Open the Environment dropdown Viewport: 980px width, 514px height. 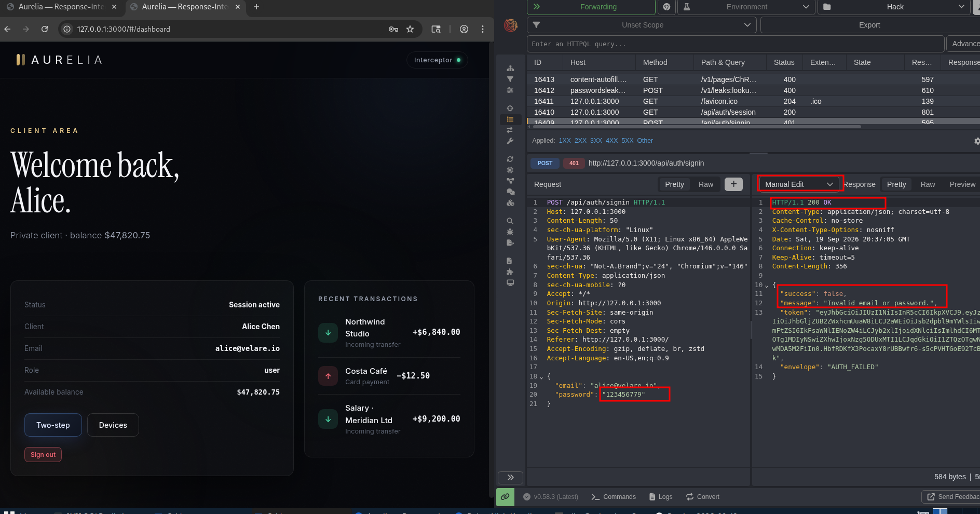(x=747, y=7)
